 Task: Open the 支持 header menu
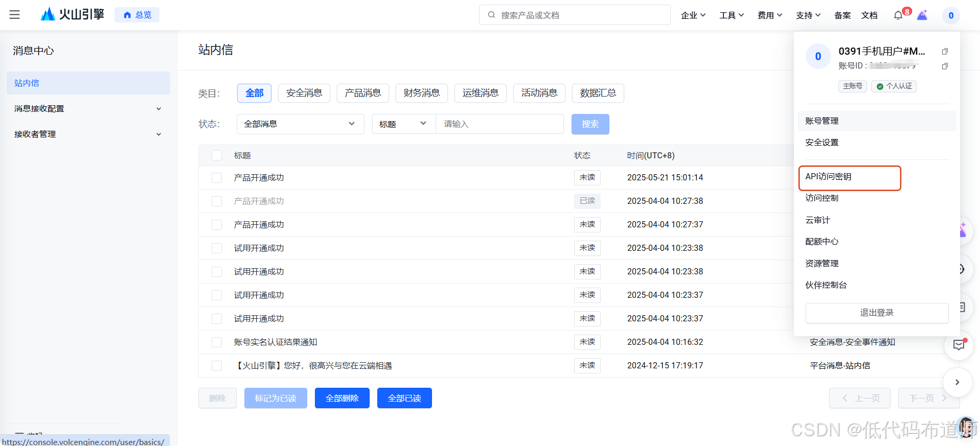pyautogui.click(x=808, y=15)
